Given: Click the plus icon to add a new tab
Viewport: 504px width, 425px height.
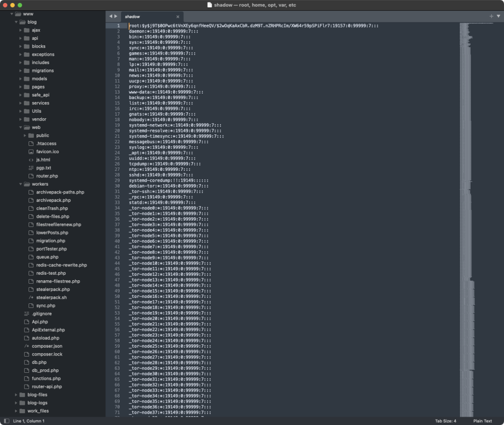Looking at the screenshot, I should tap(491, 16).
